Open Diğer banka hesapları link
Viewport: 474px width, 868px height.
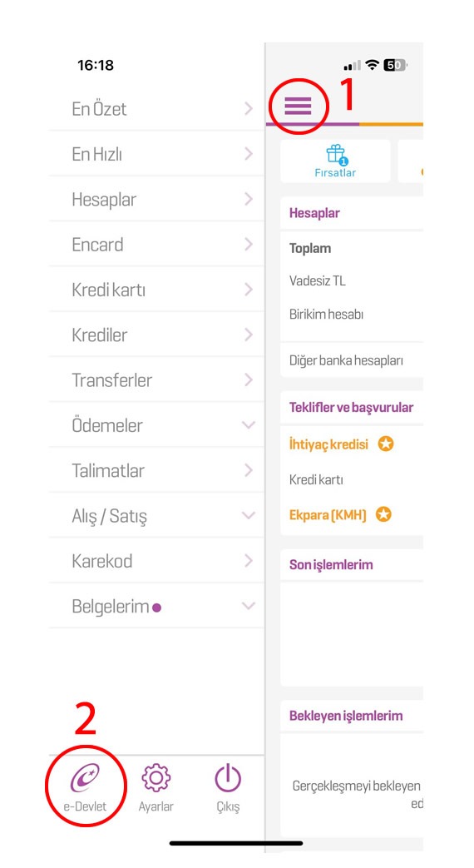(346, 361)
